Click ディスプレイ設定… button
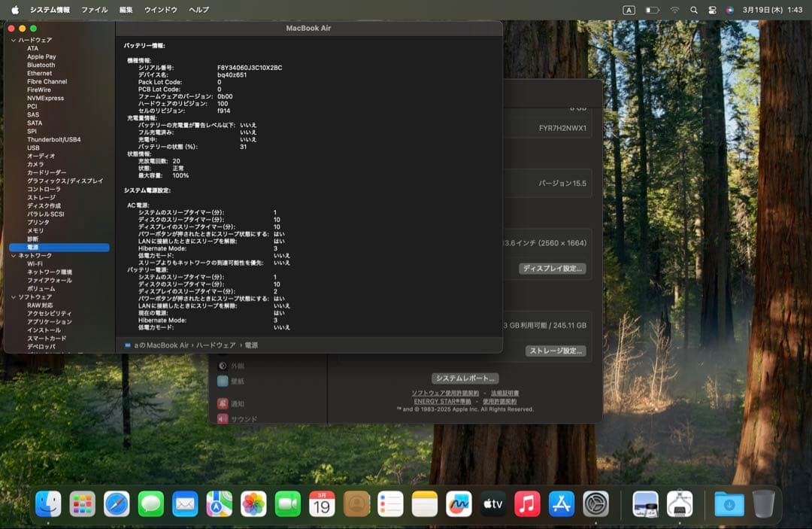 pos(553,269)
